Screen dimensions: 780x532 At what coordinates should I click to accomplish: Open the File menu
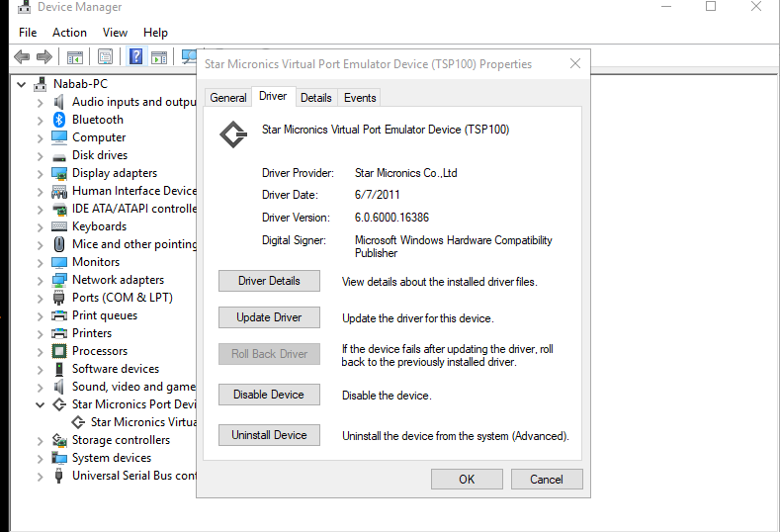point(28,33)
